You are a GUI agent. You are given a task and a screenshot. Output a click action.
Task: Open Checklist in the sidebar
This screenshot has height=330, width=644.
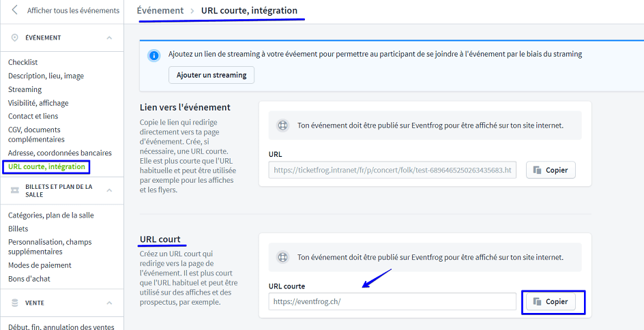[23, 62]
